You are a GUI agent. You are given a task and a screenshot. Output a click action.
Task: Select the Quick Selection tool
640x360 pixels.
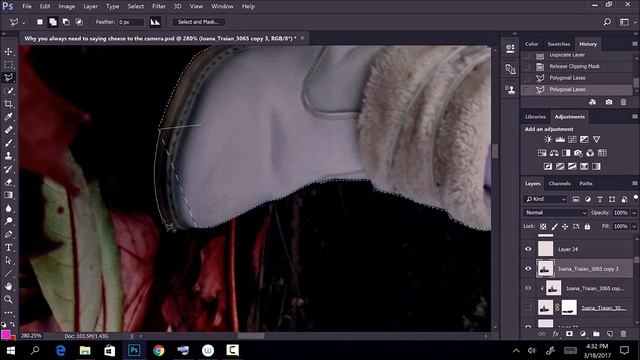(8, 91)
